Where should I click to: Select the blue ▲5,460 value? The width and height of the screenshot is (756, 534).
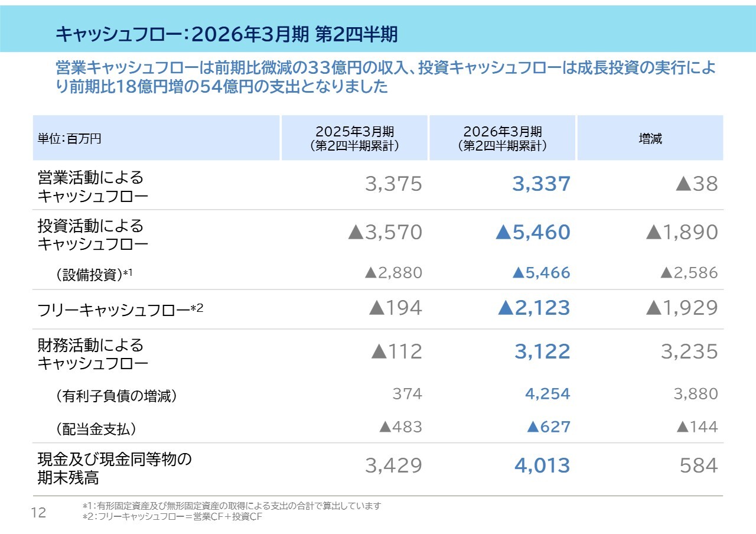pos(533,232)
